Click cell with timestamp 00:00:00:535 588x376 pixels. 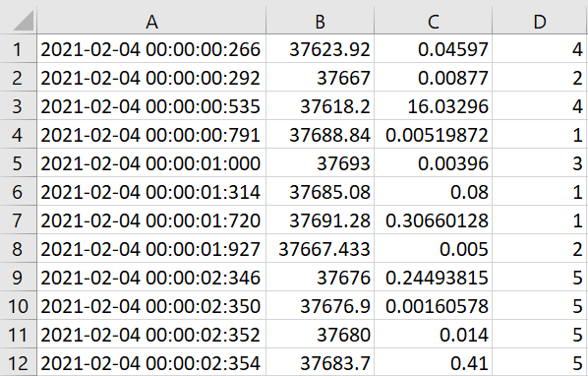tap(151, 106)
